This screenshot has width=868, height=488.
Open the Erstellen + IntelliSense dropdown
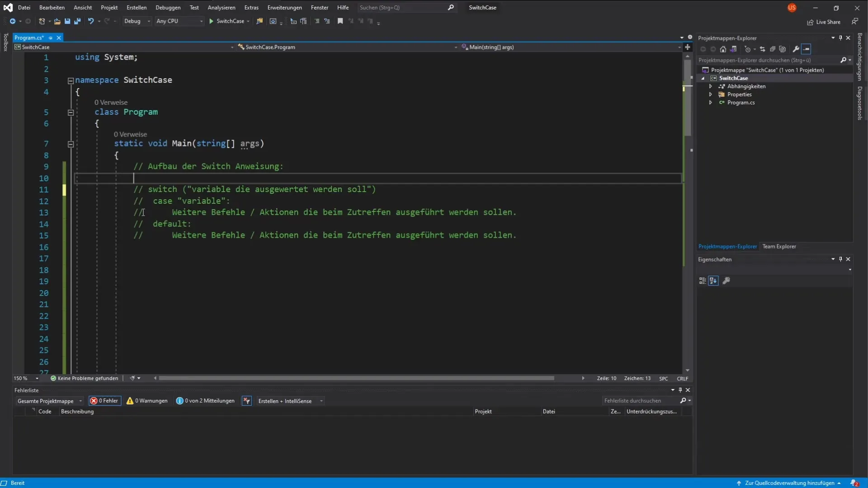click(x=290, y=401)
